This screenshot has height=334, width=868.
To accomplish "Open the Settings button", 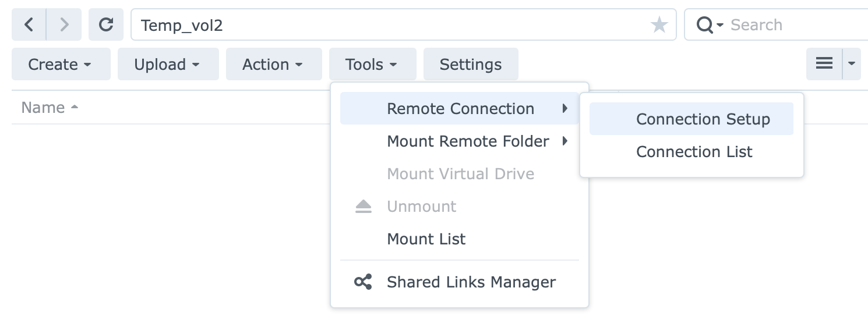I will coord(471,64).
